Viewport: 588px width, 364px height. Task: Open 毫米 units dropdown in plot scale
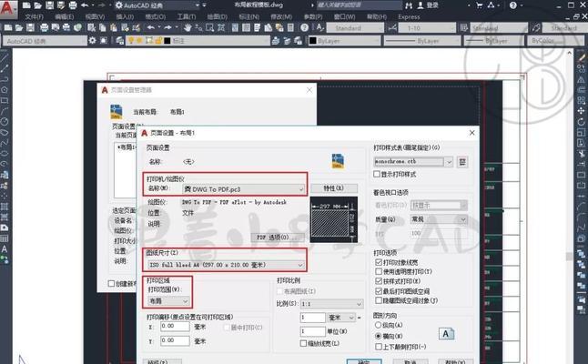point(341,318)
